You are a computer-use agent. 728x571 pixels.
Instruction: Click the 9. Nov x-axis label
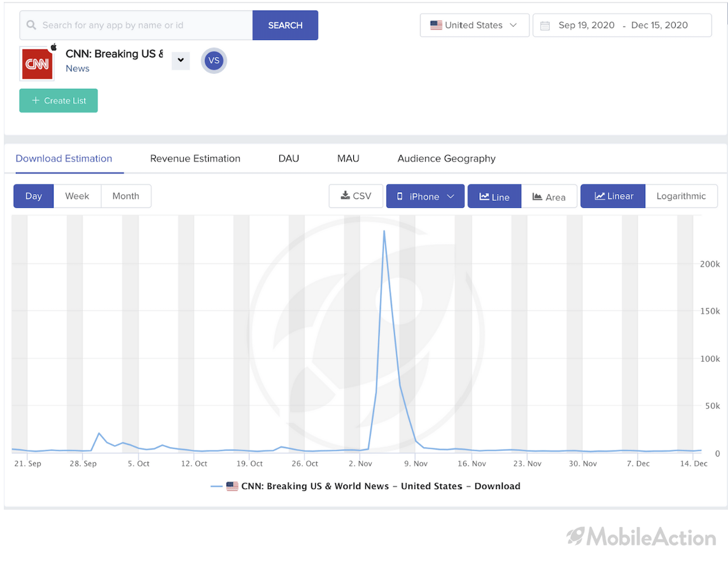point(416,464)
